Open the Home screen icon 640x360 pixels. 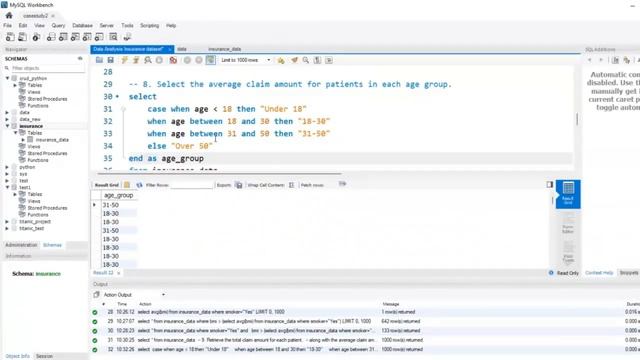tap(9, 16)
